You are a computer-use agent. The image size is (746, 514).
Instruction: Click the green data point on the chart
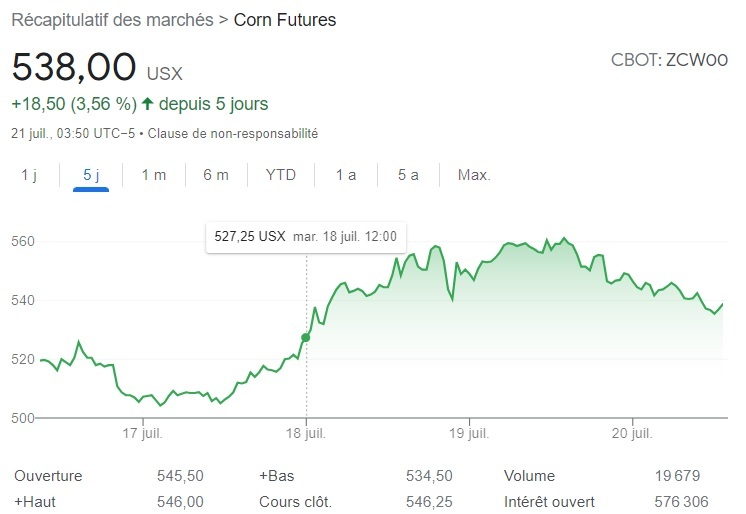(x=306, y=338)
